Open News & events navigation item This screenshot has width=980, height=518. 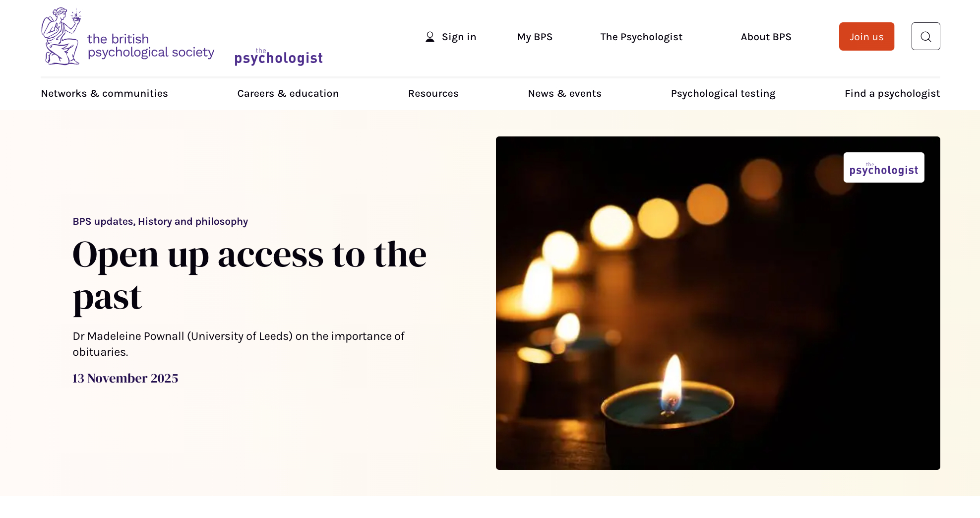tap(564, 93)
